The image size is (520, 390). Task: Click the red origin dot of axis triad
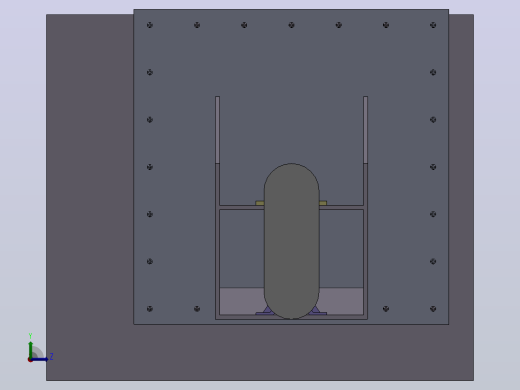(30, 360)
